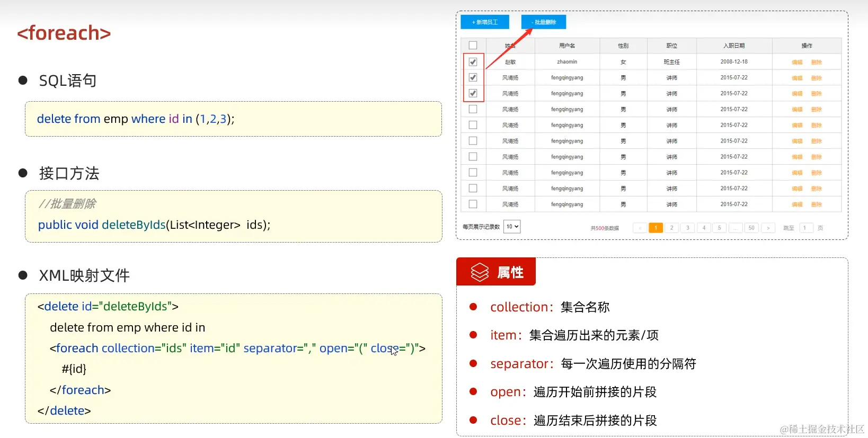Viewport: 868px width, 438px height.
Task: Go to the next page with the right arrow
Action: pyautogui.click(x=768, y=228)
